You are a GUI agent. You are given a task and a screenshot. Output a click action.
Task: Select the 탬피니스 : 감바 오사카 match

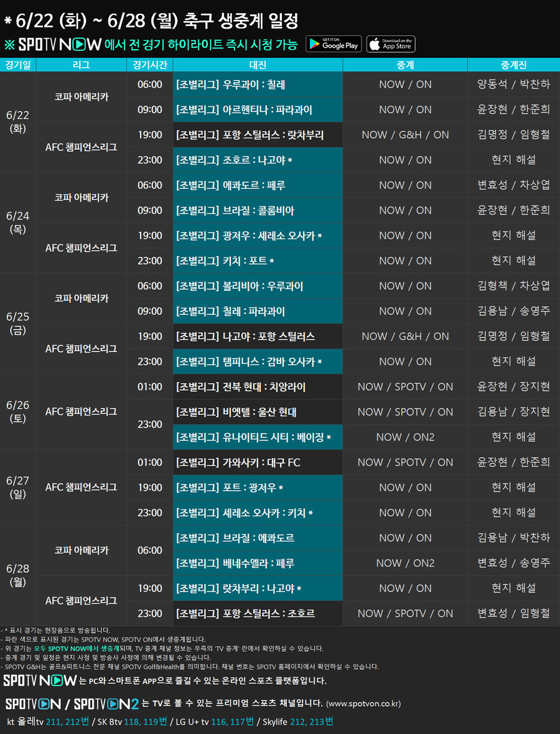(x=258, y=362)
